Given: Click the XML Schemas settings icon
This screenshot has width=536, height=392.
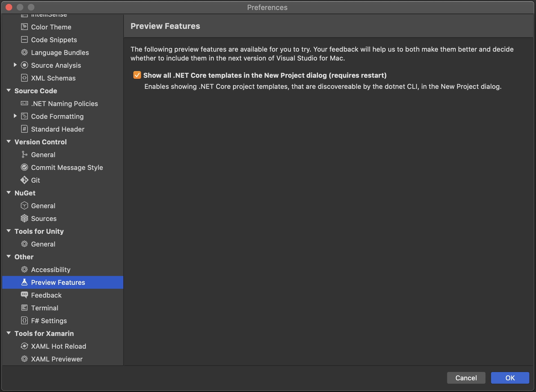Looking at the screenshot, I should tap(24, 78).
